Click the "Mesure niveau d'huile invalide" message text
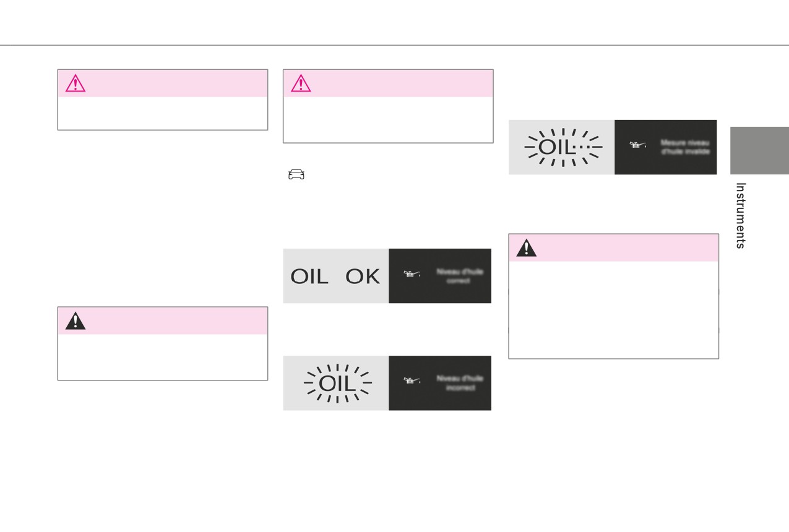The image size is (789, 532). coord(685,147)
